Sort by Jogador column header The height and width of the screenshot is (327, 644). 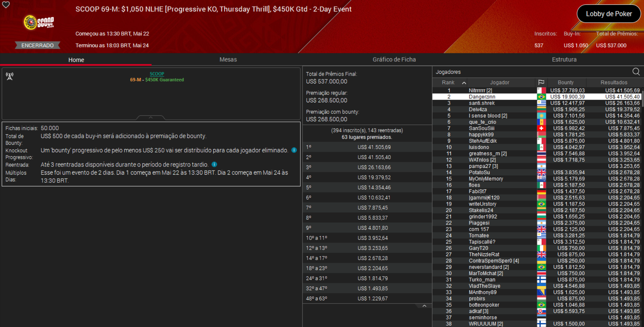coord(500,82)
